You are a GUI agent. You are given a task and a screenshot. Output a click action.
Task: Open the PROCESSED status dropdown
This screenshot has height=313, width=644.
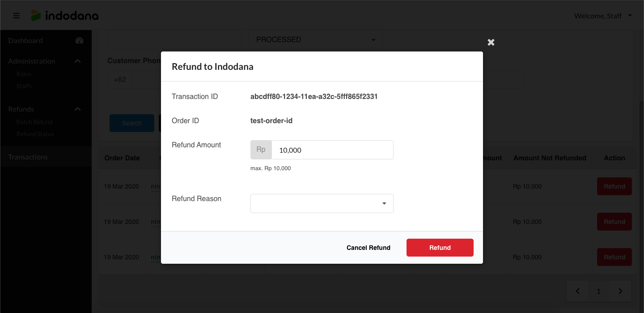[x=315, y=39]
